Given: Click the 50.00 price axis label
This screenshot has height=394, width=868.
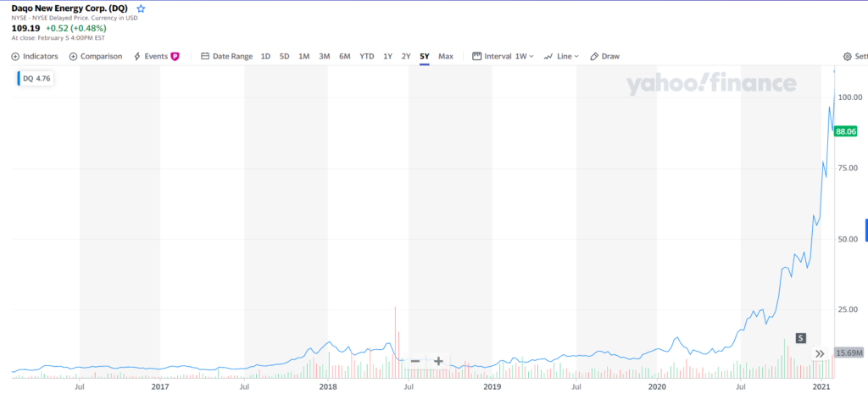Looking at the screenshot, I should pyautogui.click(x=849, y=239).
